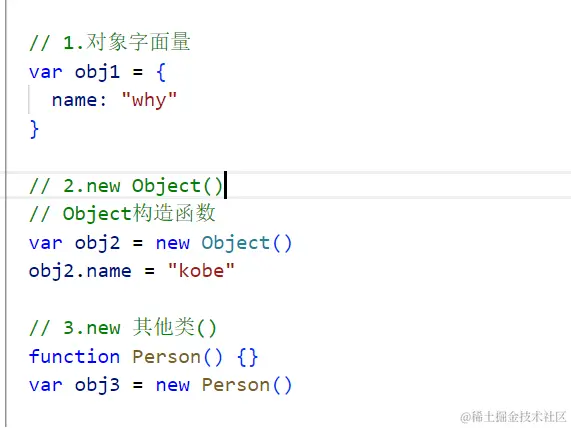Click the obj2 variable declaration name
Viewport: 571px width, 428px height.
tap(97, 243)
